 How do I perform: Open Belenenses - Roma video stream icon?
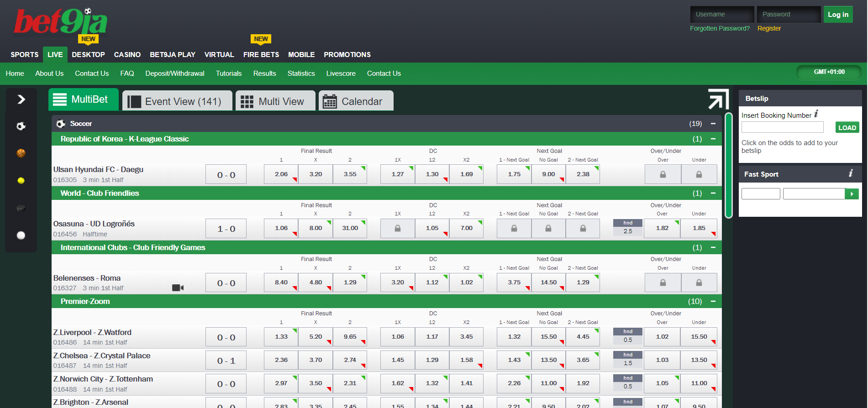point(178,288)
